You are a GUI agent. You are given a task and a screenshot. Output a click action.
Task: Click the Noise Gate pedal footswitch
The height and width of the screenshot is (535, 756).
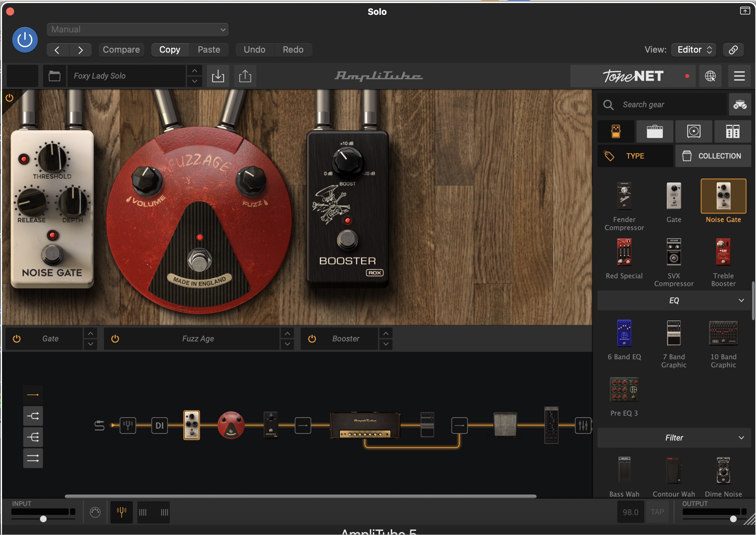[x=52, y=255]
